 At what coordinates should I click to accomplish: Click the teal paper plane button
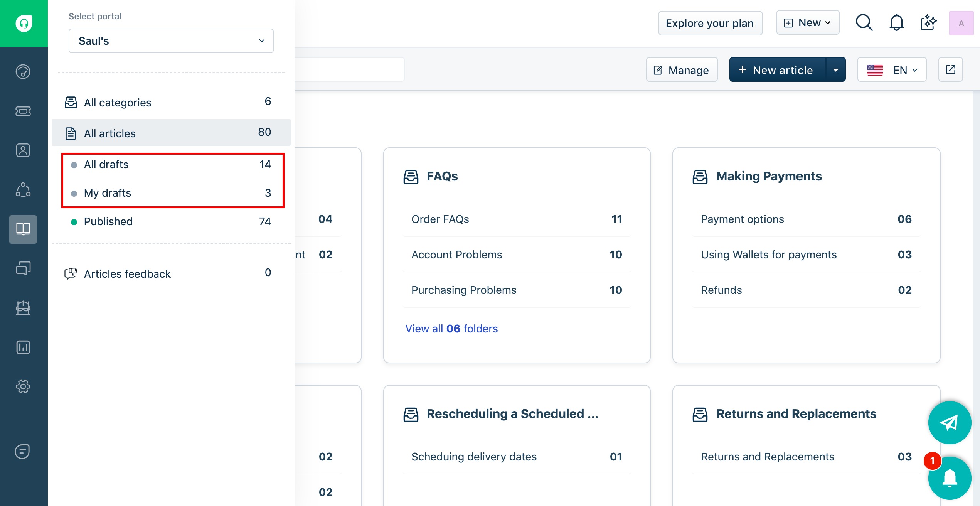pos(949,423)
